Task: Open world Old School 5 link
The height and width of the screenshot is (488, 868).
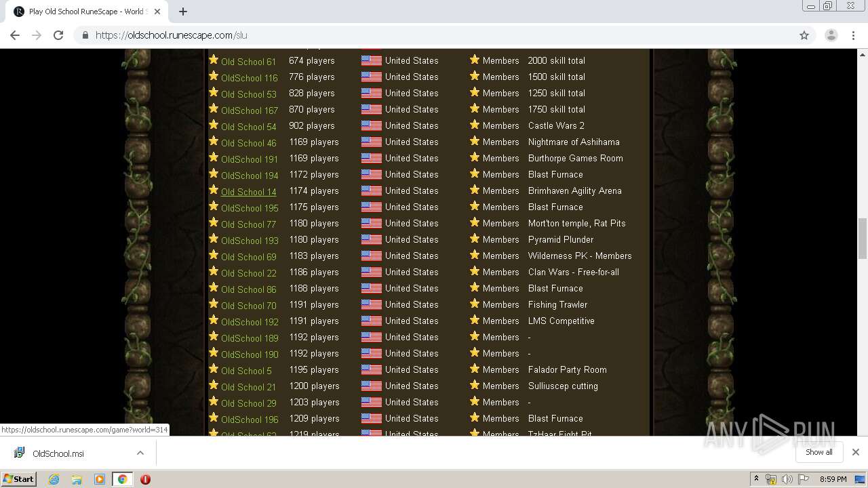Action: (x=246, y=371)
